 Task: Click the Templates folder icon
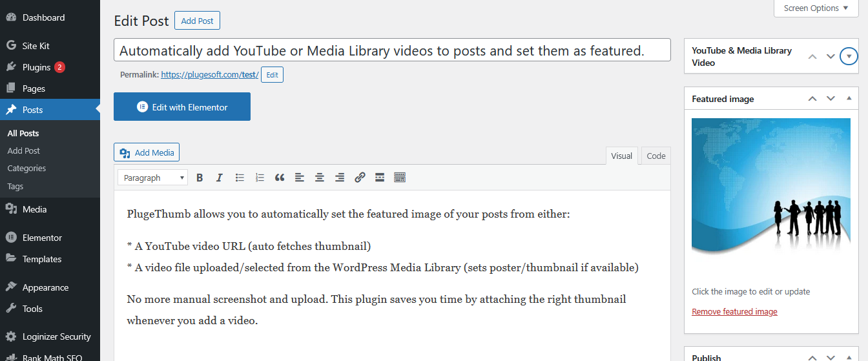tap(11, 259)
